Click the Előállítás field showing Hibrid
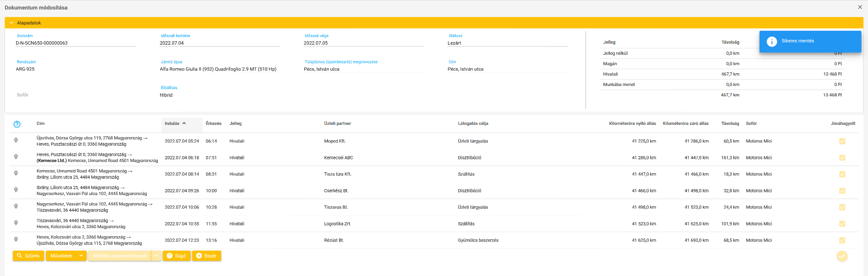Image resolution: width=868 pixels, height=276 pixels. (x=220, y=95)
